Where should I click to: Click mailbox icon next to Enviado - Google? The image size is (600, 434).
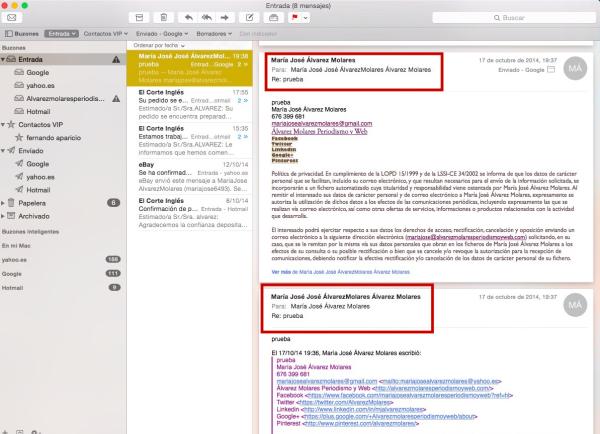(551, 70)
